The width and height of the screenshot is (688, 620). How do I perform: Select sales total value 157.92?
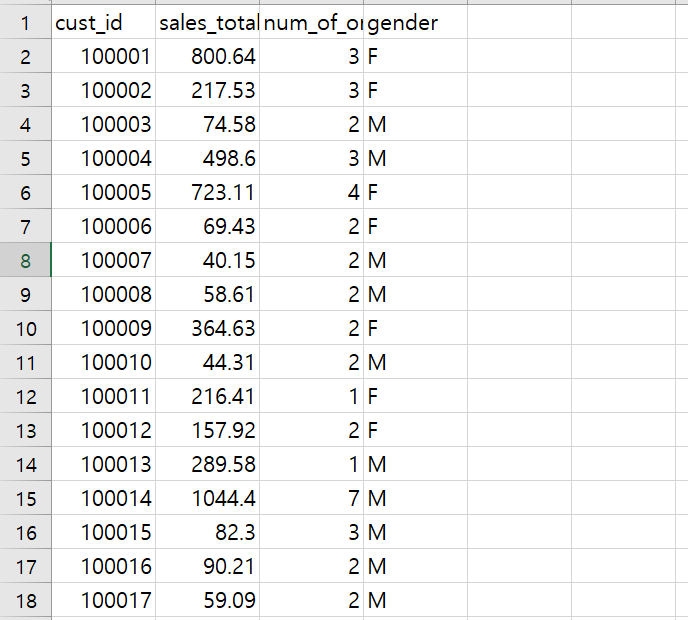click(208, 430)
